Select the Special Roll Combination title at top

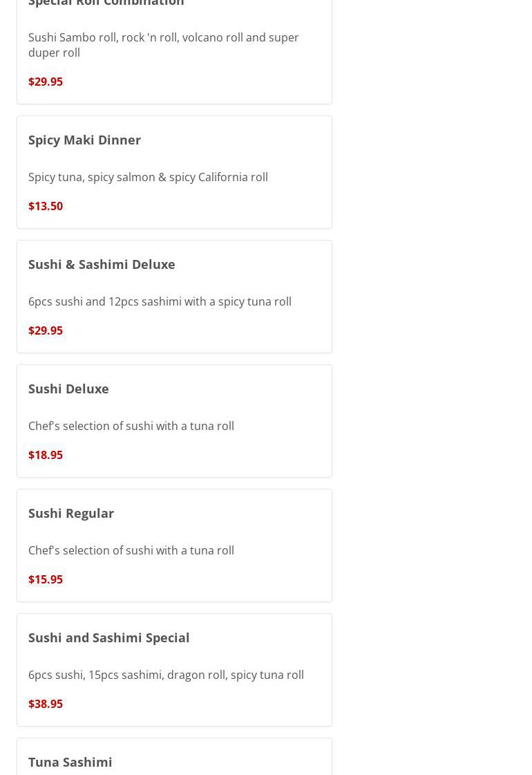coord(106,3)
